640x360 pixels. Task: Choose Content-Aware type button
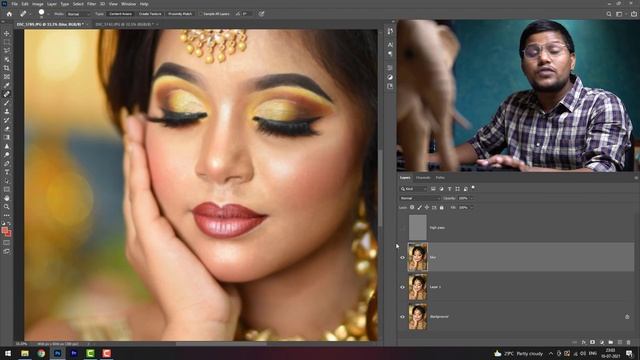(x=120, y=14)
